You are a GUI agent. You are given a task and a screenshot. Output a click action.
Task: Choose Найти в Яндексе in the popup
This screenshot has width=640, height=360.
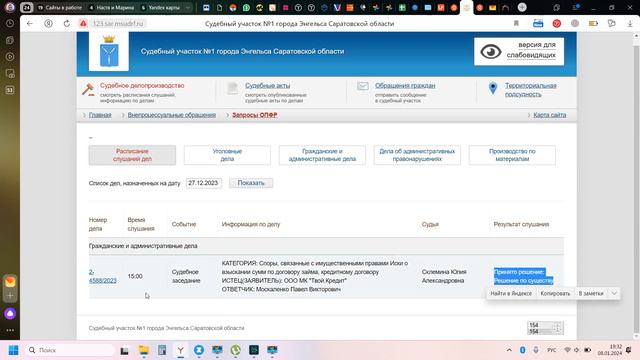point(511,293)
